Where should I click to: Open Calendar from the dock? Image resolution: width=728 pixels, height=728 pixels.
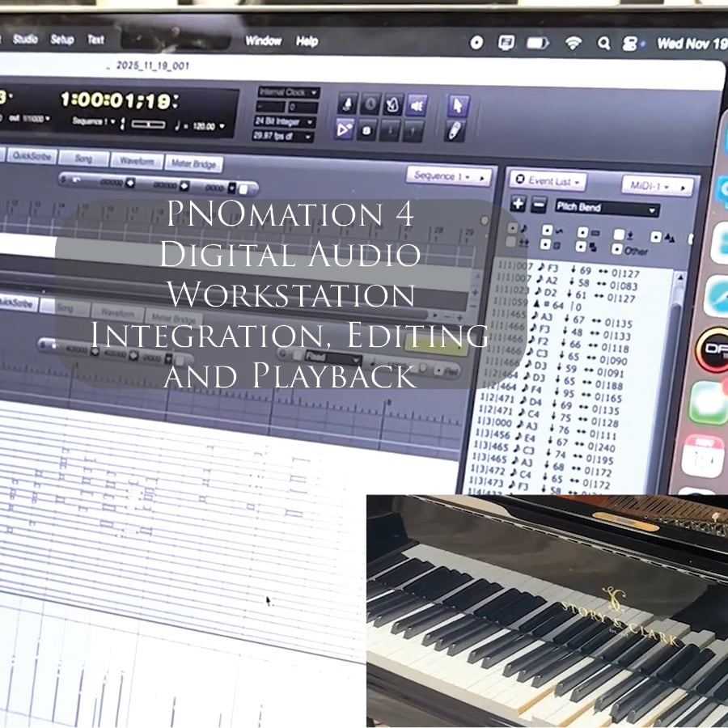click(x=705, y=457)
